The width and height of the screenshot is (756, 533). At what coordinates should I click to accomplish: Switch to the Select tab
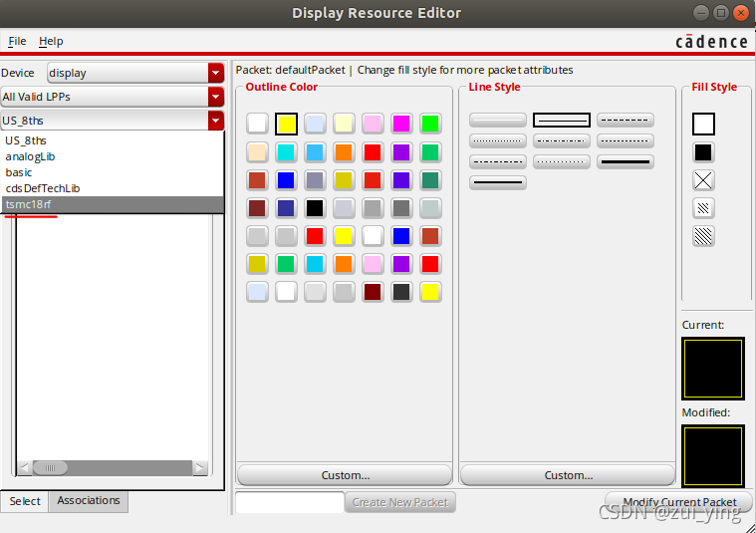click(x=25, y=501)
